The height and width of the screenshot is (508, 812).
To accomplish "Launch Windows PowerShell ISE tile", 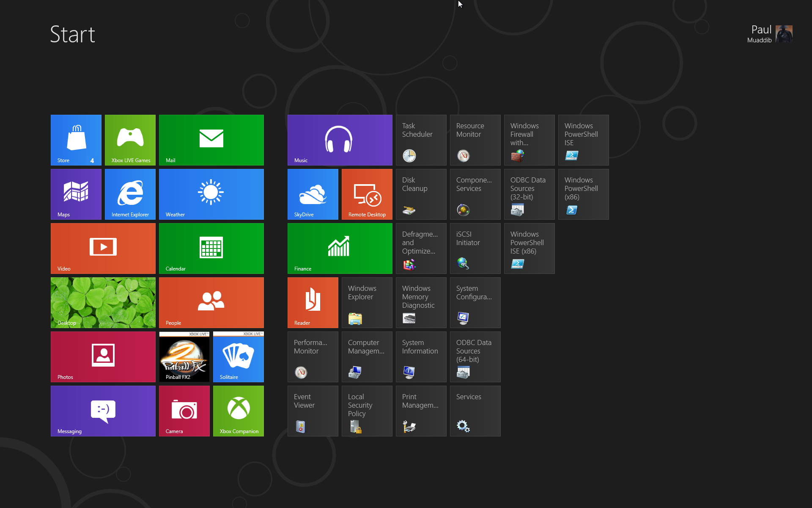I will (x=584, y=140).
